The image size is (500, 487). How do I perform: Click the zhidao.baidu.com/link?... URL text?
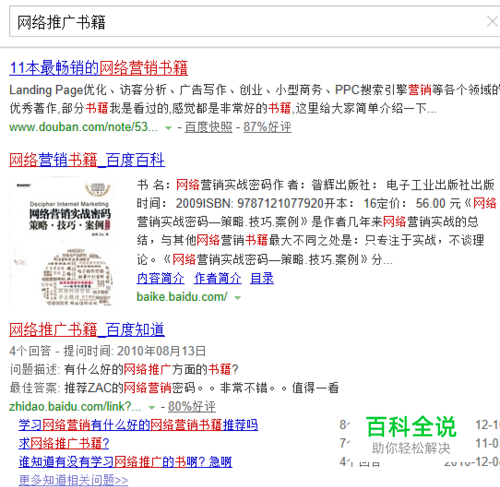tap(75, 406)
